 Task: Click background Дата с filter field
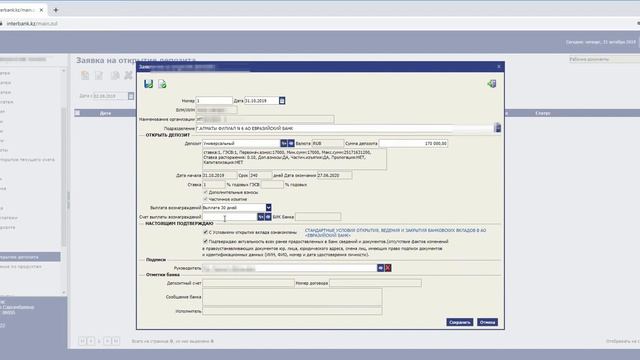(110, 96)
